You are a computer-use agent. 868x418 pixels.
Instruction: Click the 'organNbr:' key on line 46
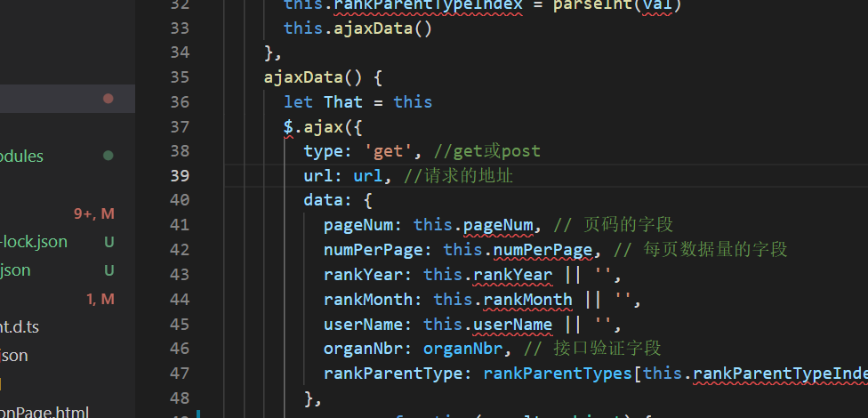[x=368, y=349]
